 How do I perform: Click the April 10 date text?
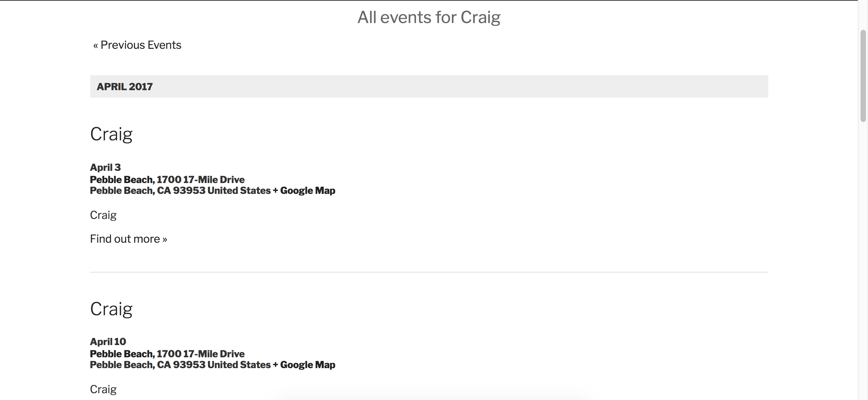108,342
